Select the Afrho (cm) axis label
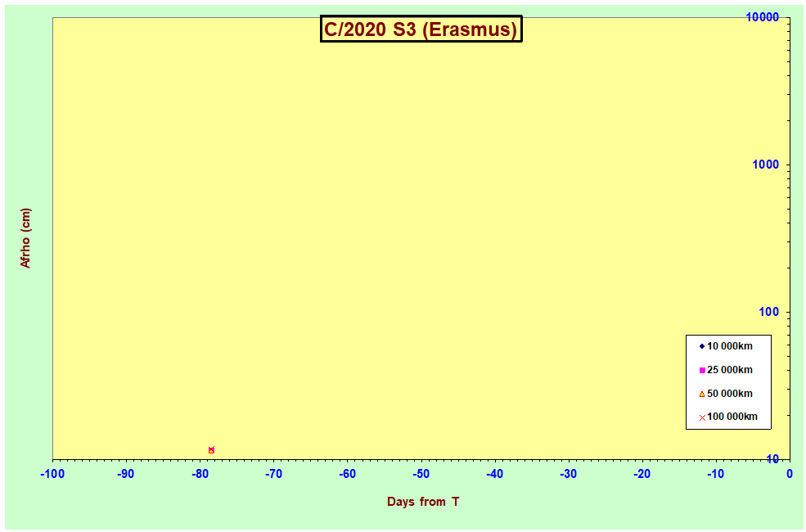Image resolution: width=806 pixels, height=532 pixels. (25, 238)
